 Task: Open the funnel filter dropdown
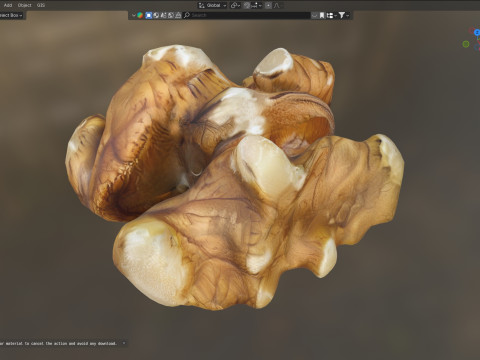tap(344, 15)
